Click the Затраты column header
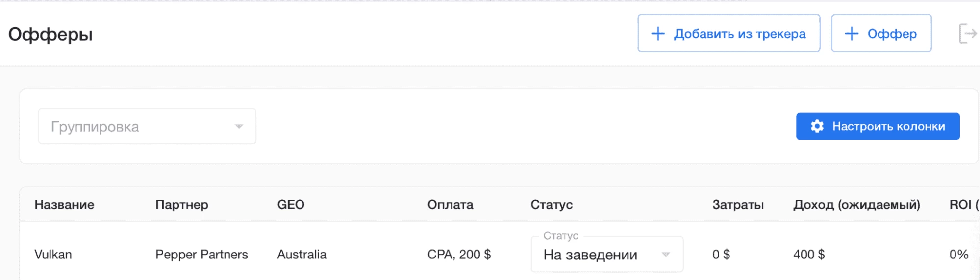This screenshot has height=280, width=980. coord(738,205)
